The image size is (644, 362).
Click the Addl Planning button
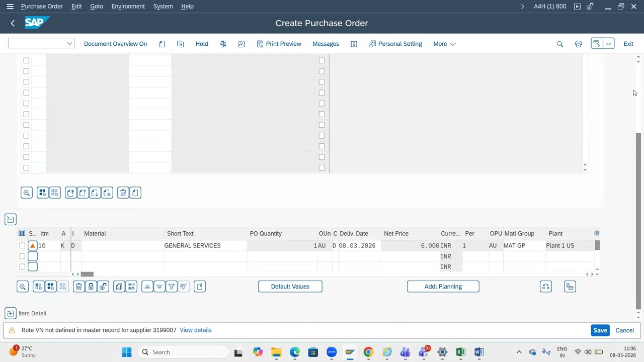coord(443,287)
